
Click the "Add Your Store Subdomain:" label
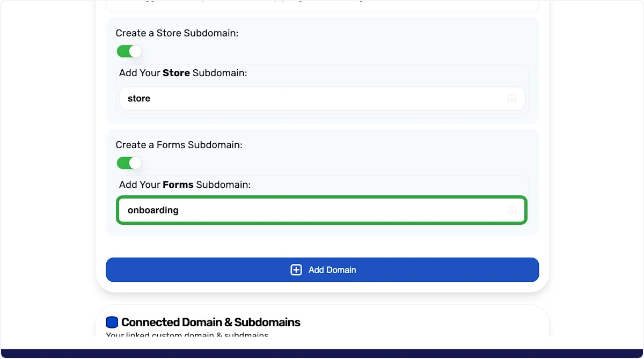point(183,73)
